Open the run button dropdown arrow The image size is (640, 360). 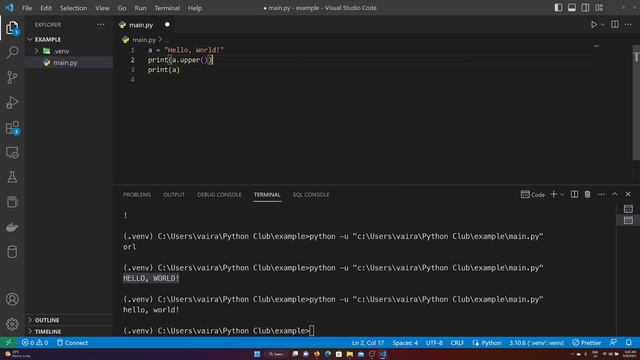[x=603, y=24]
